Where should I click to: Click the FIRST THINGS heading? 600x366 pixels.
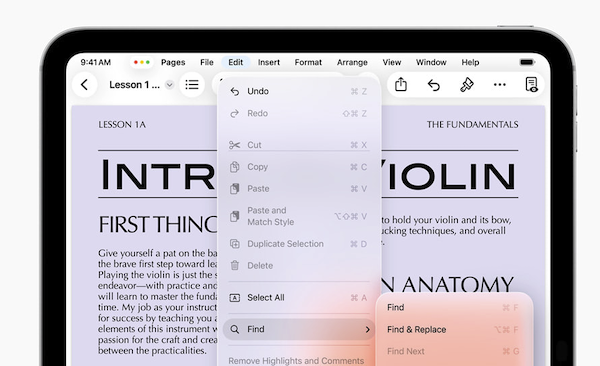tap(158, 224)
